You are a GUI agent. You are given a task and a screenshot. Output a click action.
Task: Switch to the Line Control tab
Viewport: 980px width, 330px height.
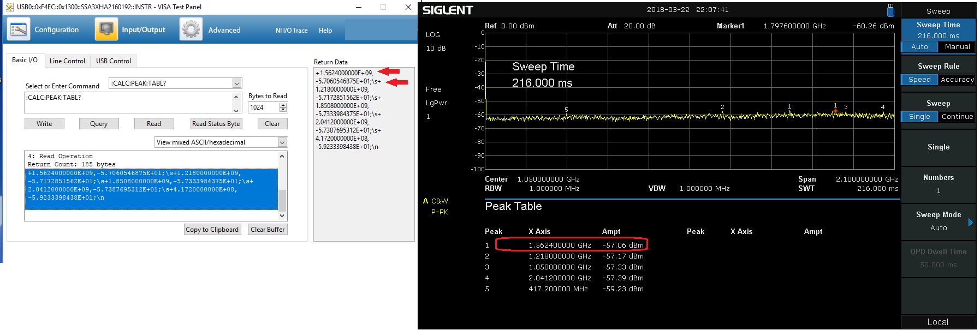(x=67, y=61)
